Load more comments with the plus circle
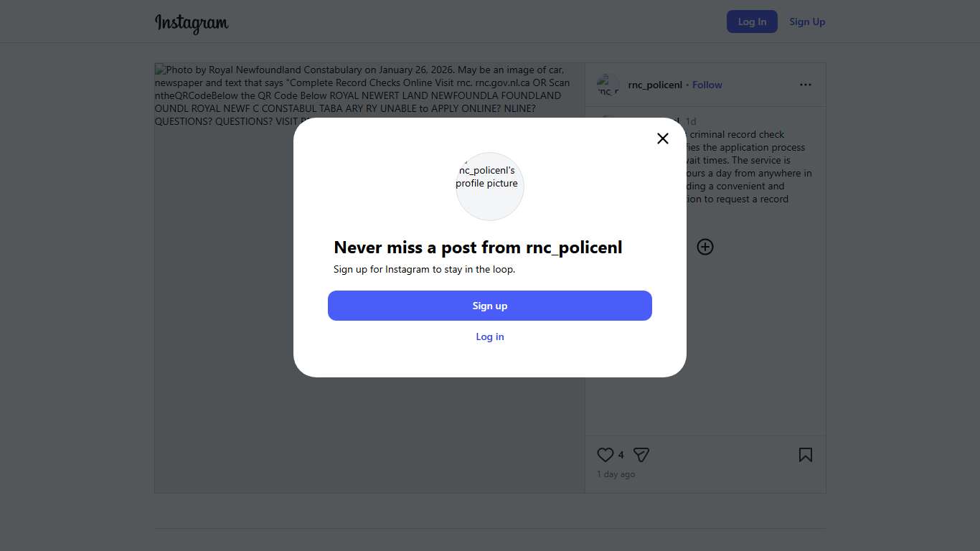The width and height of the screenshot is (980, 551). [705, 247]
